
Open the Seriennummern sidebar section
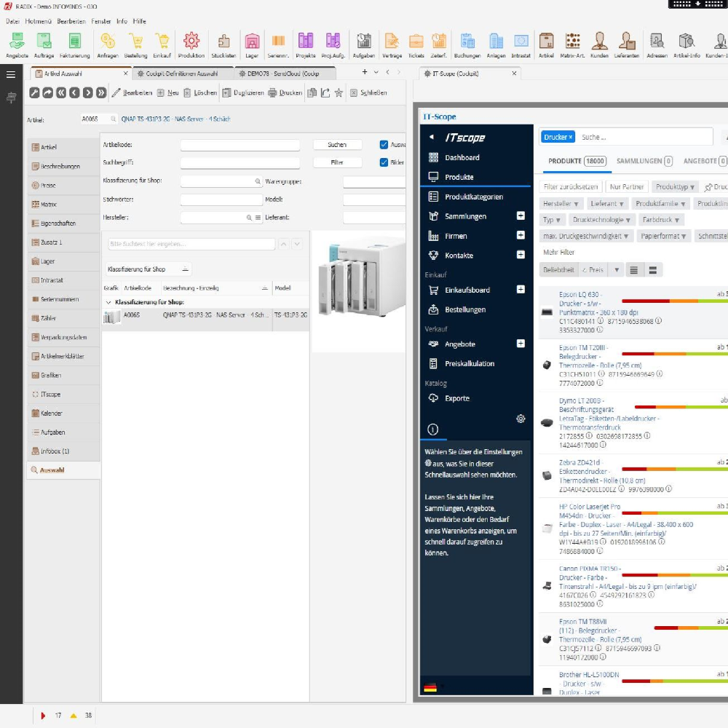[x=63, y=299]
